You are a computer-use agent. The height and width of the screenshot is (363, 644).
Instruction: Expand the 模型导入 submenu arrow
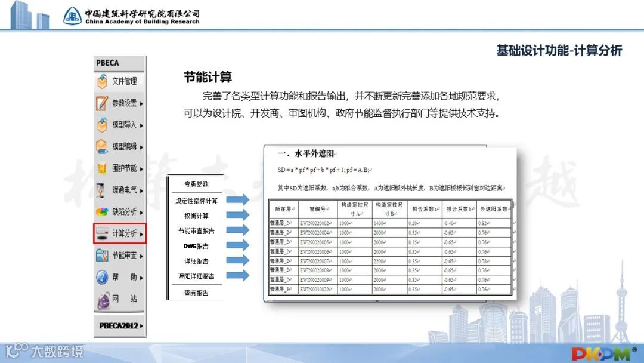[x=141, y=125]
